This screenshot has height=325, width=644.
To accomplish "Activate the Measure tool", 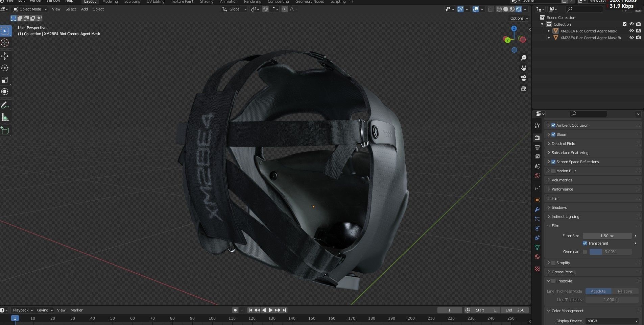I will tap(5, 117).
